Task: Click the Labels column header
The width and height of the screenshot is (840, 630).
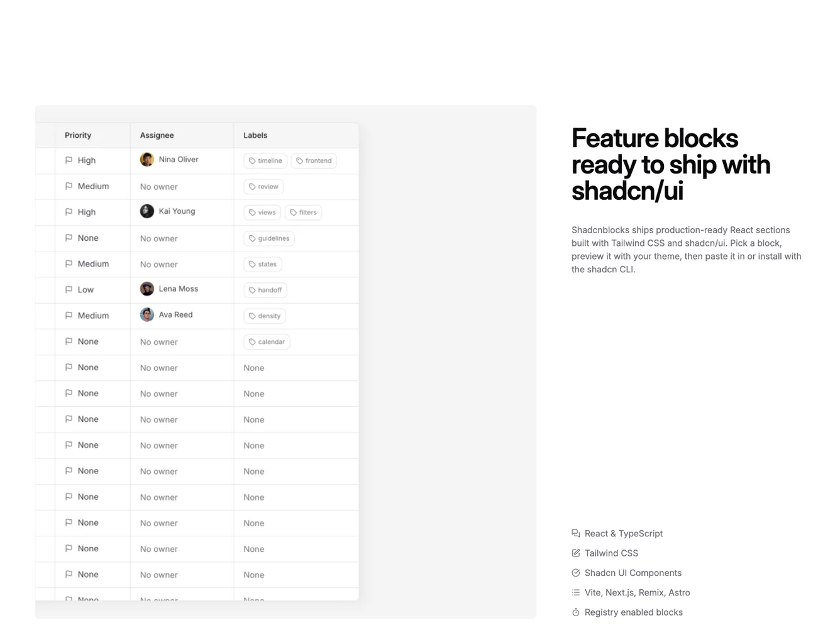Action: (x=255, y=135)
